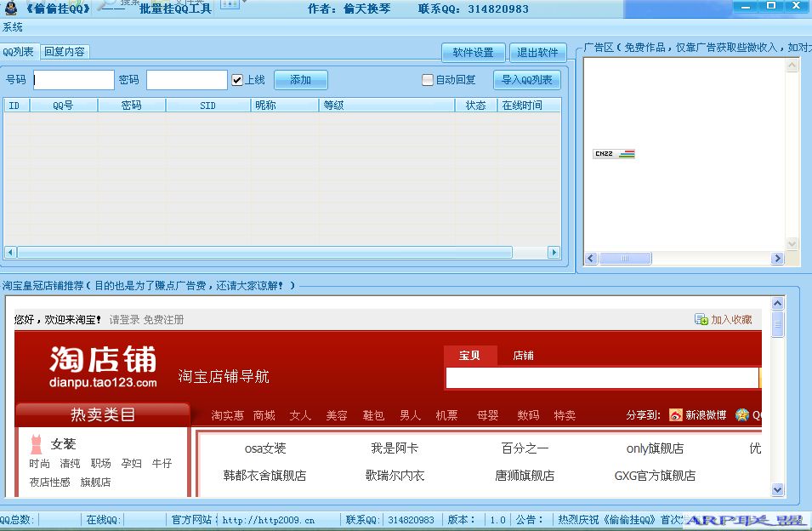Image resolution: width=812 pixels, height=531 pixels.
Task: Enable the 自动回复 checkbox
Action: click(428, 80)
